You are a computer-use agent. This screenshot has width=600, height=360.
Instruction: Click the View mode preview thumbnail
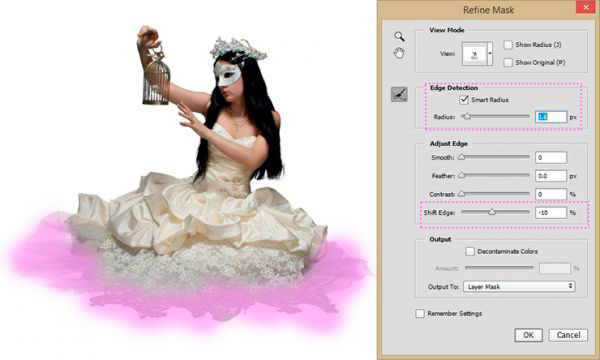coord(474,54)
